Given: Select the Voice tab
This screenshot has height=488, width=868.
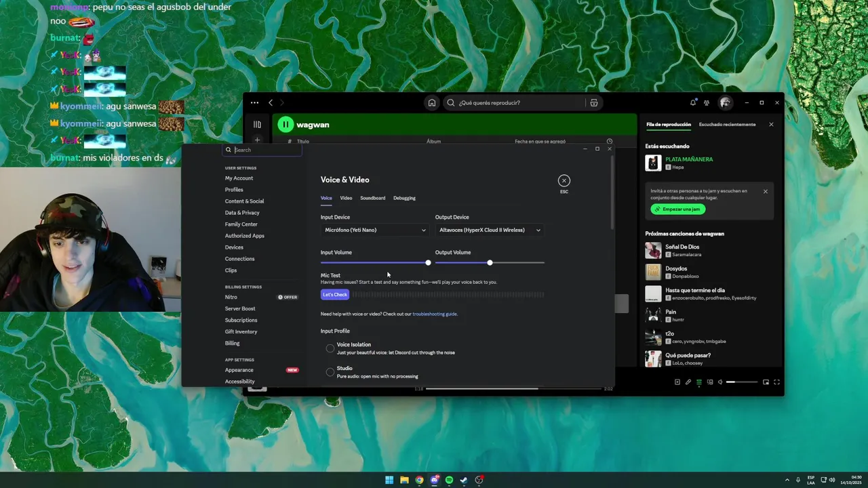Looking at the screenshot, I should [x=326, y=198].
